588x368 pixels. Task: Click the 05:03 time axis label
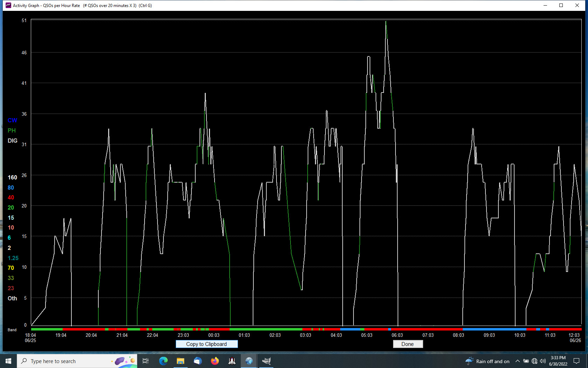[367, 335]
